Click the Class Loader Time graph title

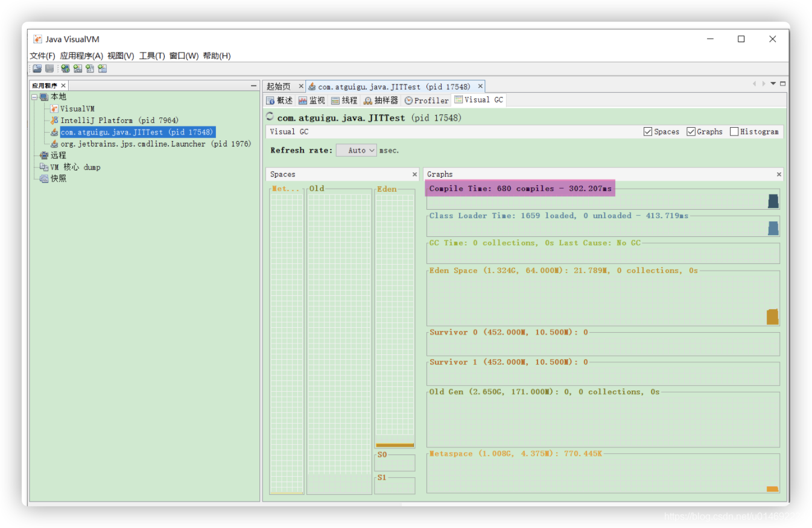tap(559, 216)
